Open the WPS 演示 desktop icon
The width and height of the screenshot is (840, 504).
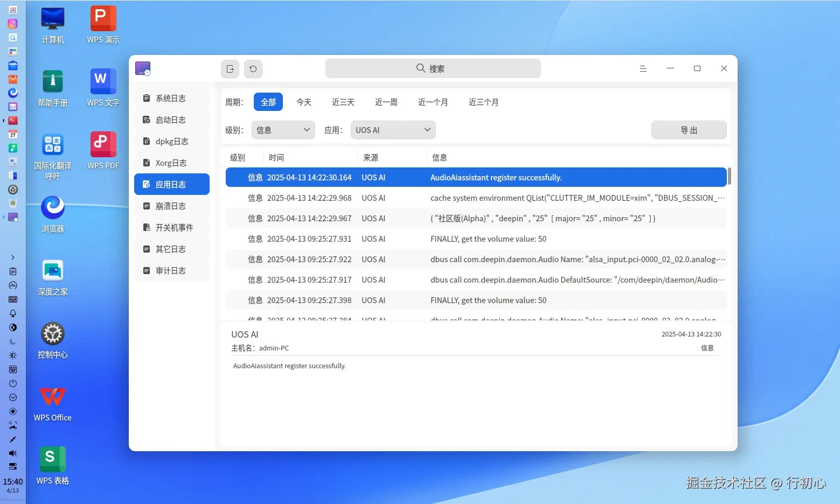[x=103, y=26]
